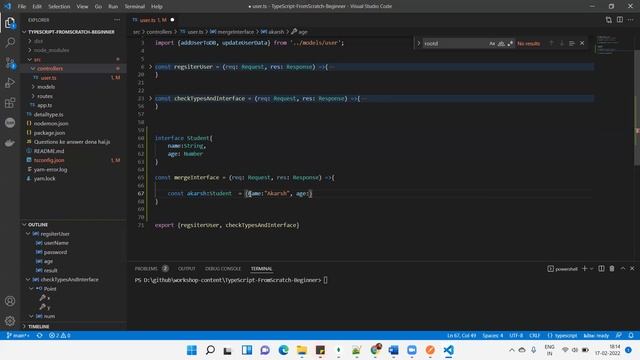
Task: Click the main branch in status bar
Action: (18, 335)
